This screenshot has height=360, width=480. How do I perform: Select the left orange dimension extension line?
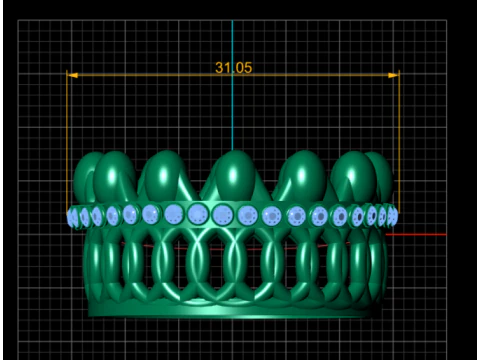[67, 142]
